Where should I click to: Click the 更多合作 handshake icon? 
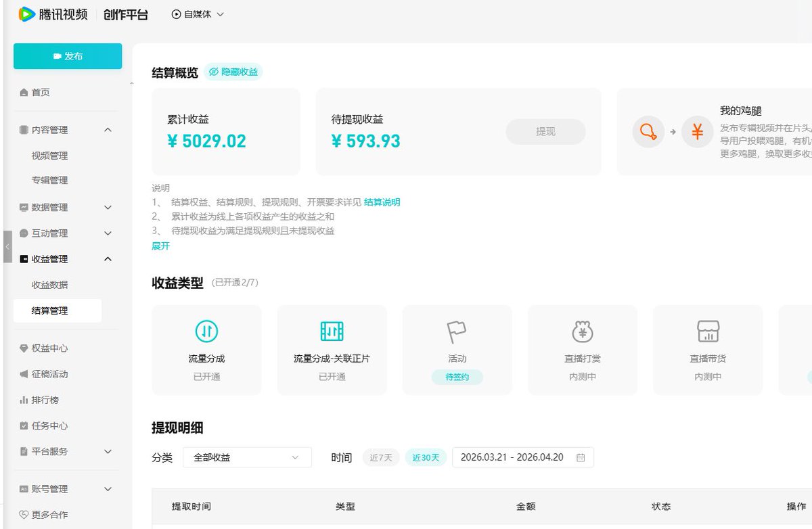point(24,515)
